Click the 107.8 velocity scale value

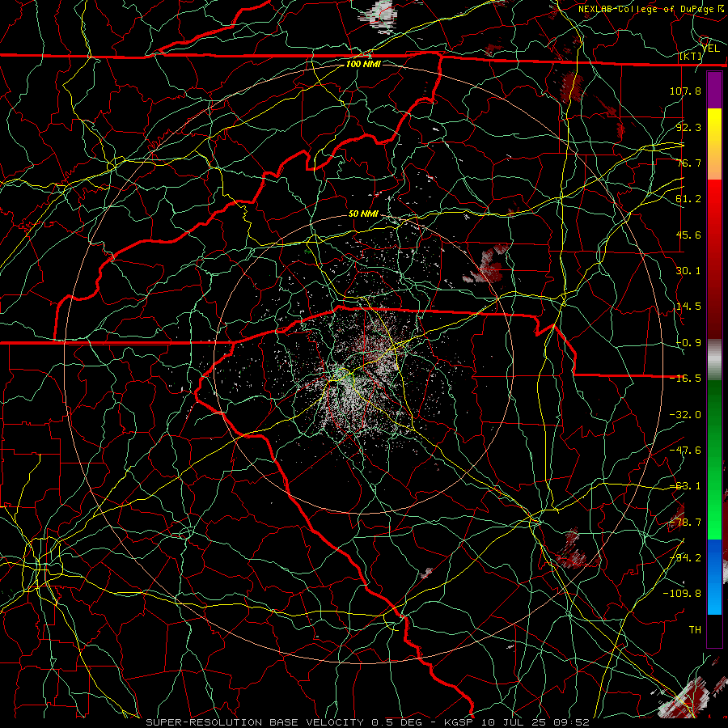(685, 91)
